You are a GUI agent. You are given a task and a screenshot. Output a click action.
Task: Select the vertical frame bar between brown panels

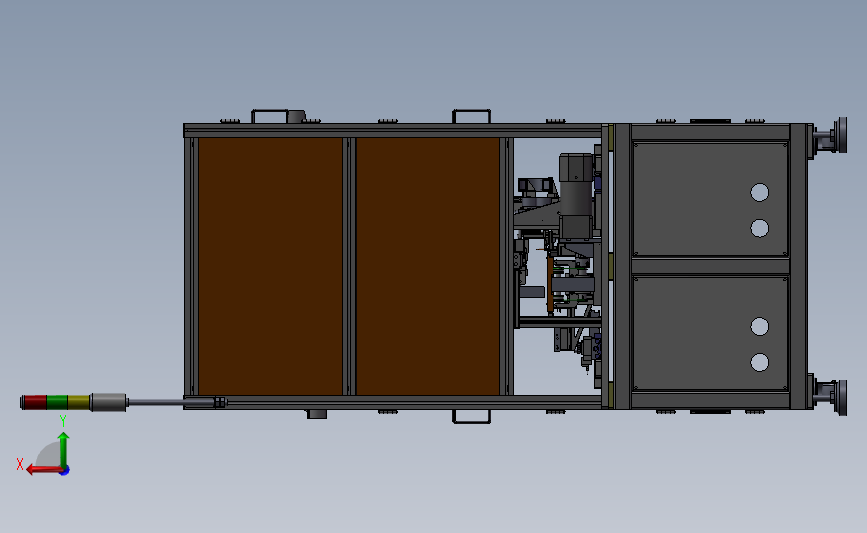349,266
